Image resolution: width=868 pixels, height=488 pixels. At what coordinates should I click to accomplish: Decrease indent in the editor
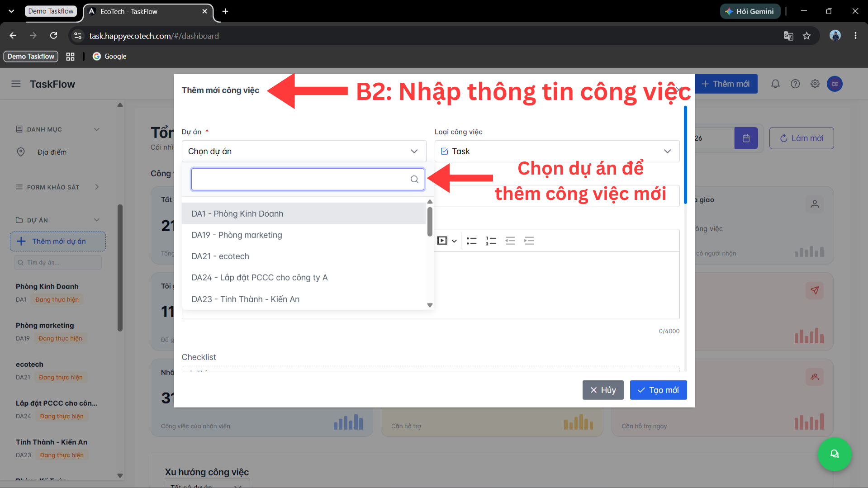pos(510,241)
